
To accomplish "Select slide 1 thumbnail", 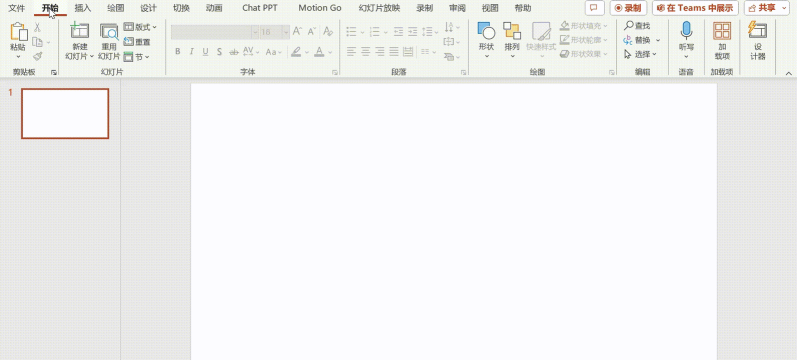I will pos(65,113).
